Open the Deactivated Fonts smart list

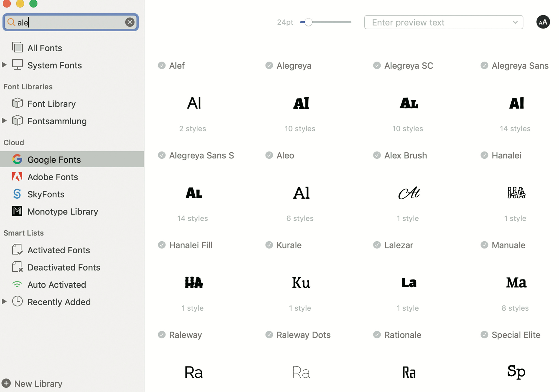click(x=64, y=267)
